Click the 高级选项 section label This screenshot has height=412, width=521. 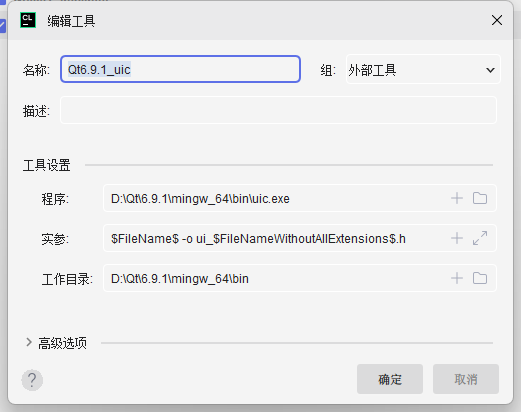coord(62,343)
